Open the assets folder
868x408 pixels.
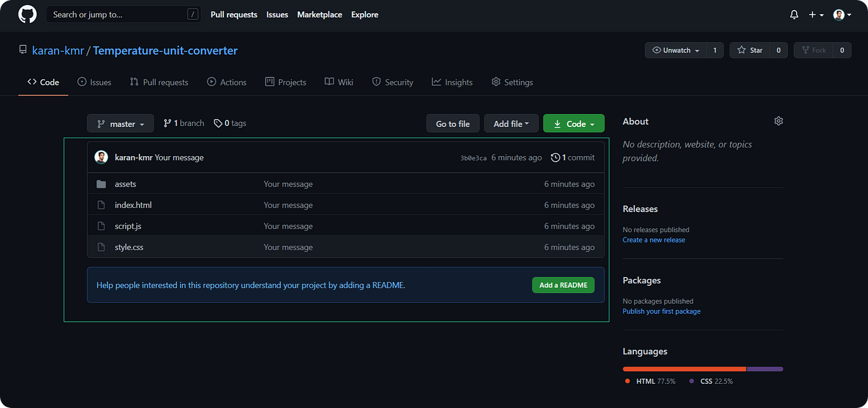click(125, 184)
